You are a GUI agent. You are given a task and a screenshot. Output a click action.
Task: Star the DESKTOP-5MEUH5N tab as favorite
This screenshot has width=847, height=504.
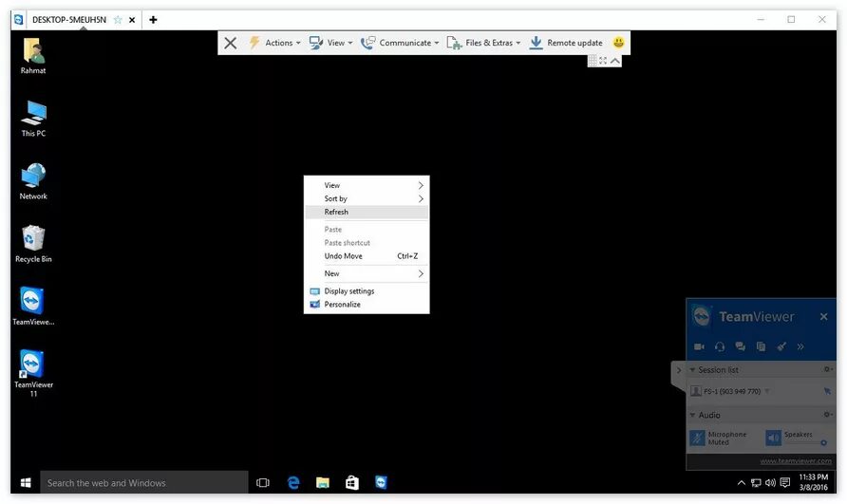pyautogui.click(x=118, y=19)
